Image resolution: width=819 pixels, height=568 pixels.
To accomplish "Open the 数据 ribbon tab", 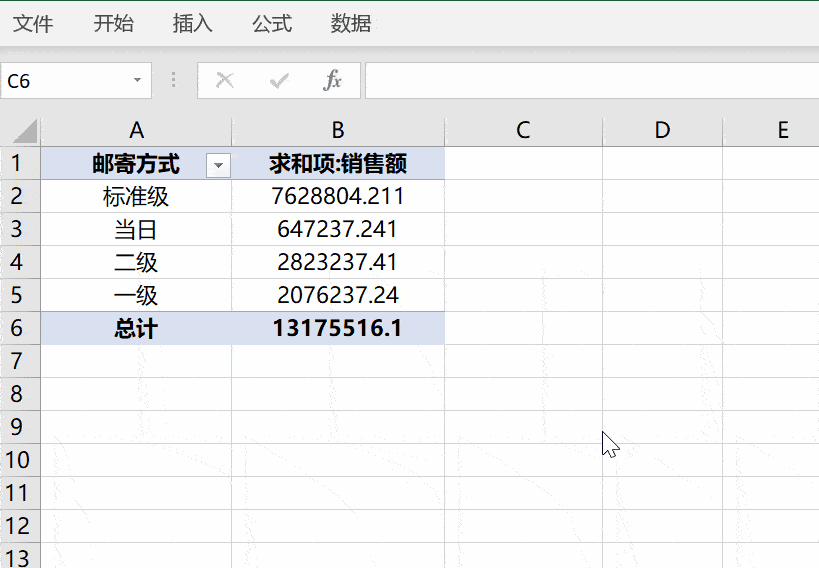I will point(350,24).
